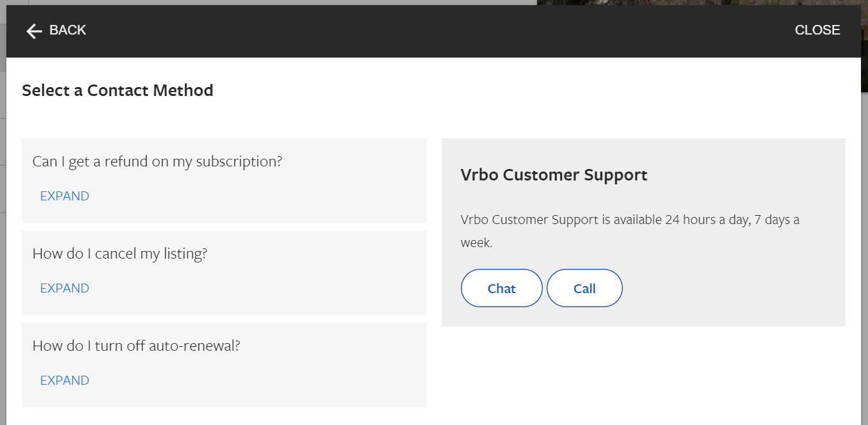Click the "Select a Contact Method" heading
The height and width of the screenshot is (425, 868).
coord(117,90)
